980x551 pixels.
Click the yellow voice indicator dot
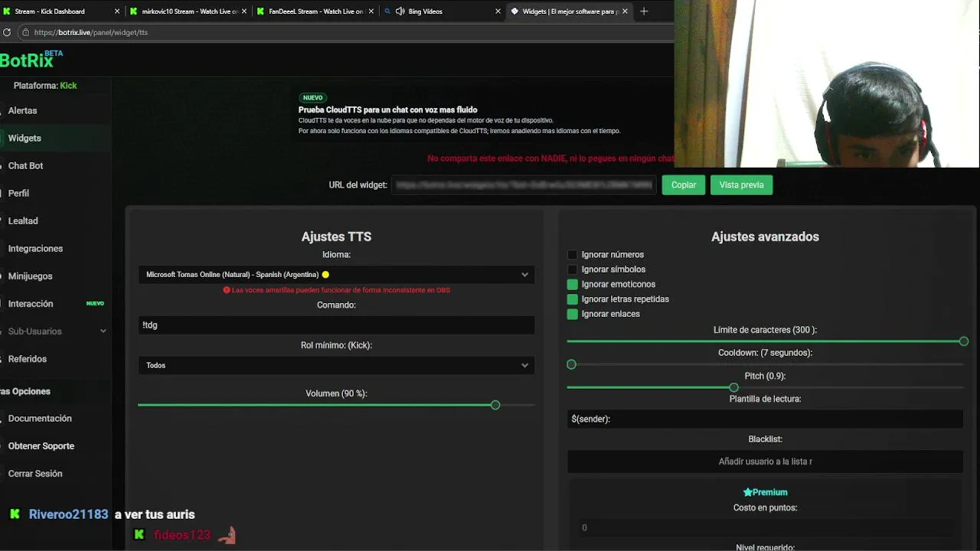click(x=325, y=275)
